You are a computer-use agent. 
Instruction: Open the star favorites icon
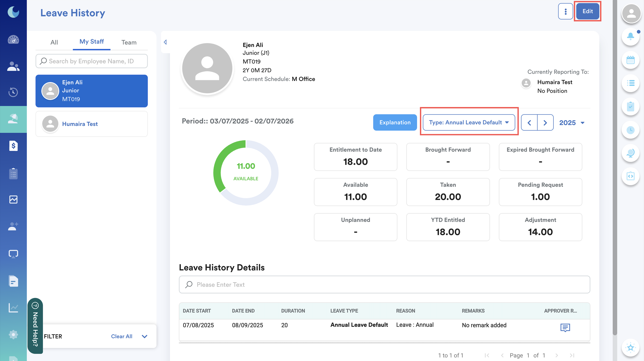(x=630, y=347)
